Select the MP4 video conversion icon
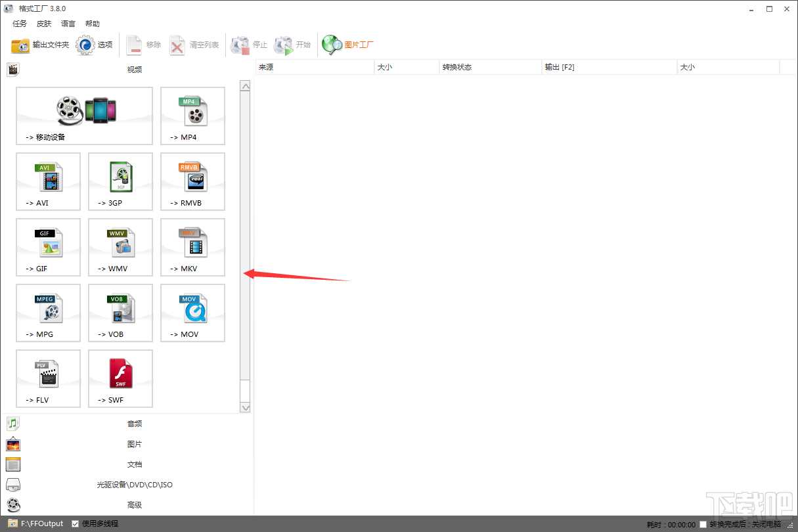 192,116
